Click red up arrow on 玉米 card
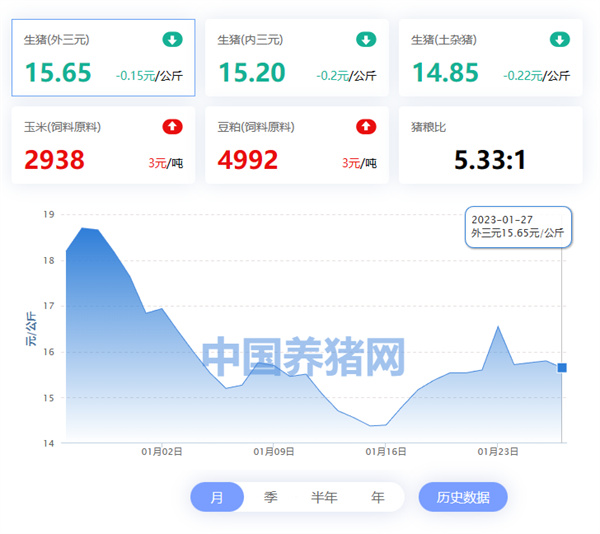This screenshot has width=600, height=534. point(172,127)
